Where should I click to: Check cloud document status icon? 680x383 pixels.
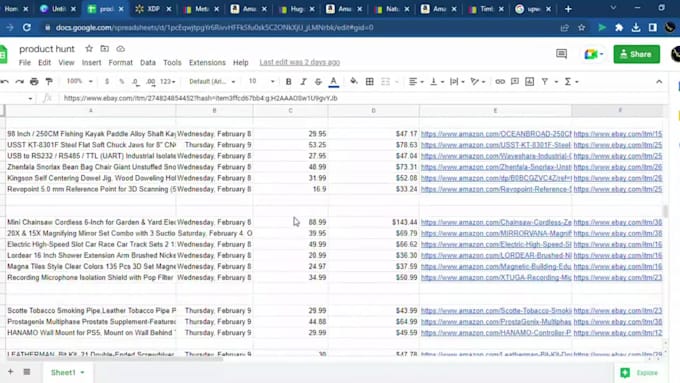121,49
